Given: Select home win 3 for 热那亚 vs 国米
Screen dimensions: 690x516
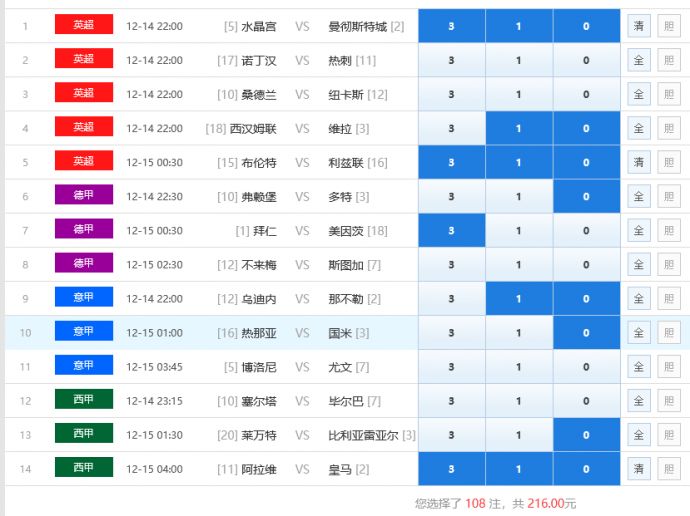Looking at the screenshot, I should [451, 333].
